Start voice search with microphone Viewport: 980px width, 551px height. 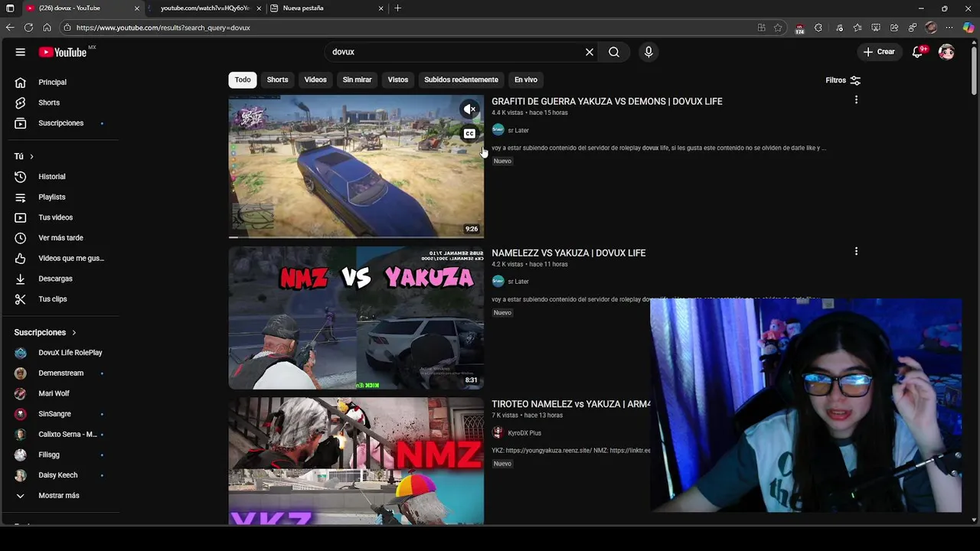click(x=648, y=52)
